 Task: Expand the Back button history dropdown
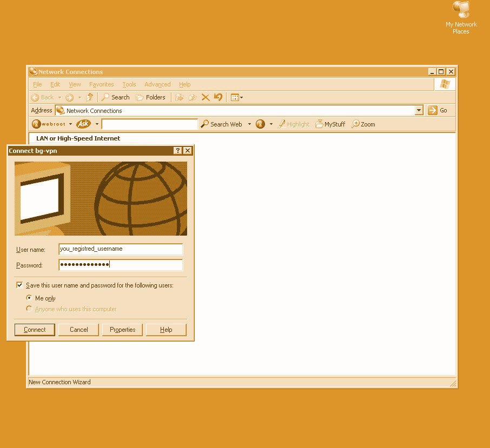pos(59,98)
